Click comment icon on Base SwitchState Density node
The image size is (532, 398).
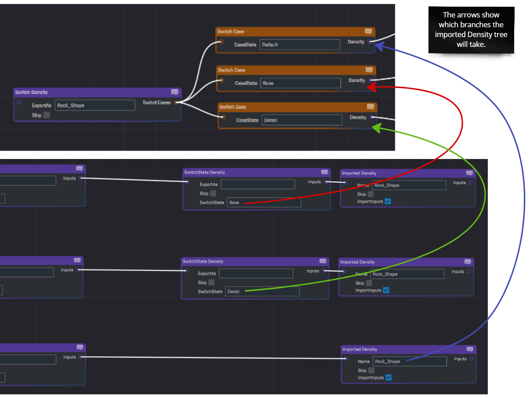tap(324, 172)
